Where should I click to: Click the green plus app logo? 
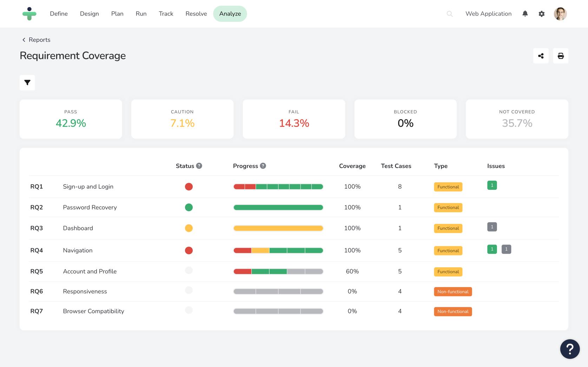29,14
